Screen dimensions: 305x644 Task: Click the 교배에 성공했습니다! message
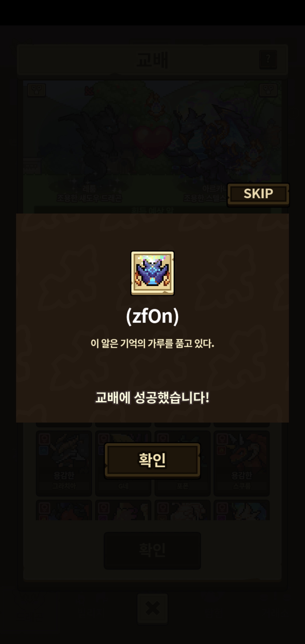pyautogui.click(x=152, y=398)
